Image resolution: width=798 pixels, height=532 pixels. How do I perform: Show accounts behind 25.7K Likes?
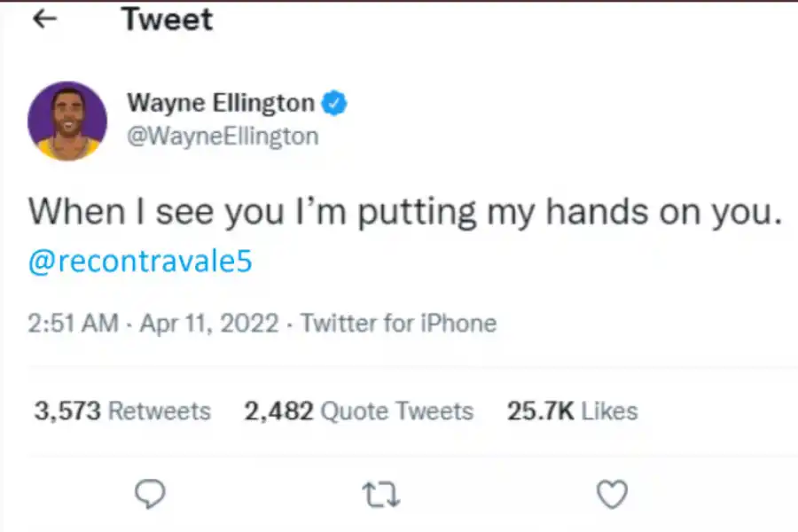click(x=572, y=411)
